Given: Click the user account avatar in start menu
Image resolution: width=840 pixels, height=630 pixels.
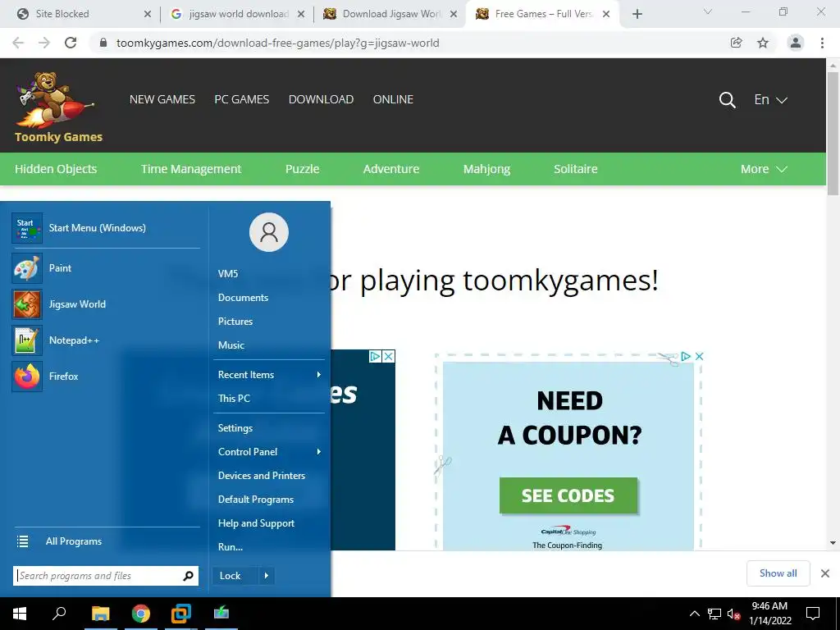Looking at the screenshot, I should click(x=269, y=232).
